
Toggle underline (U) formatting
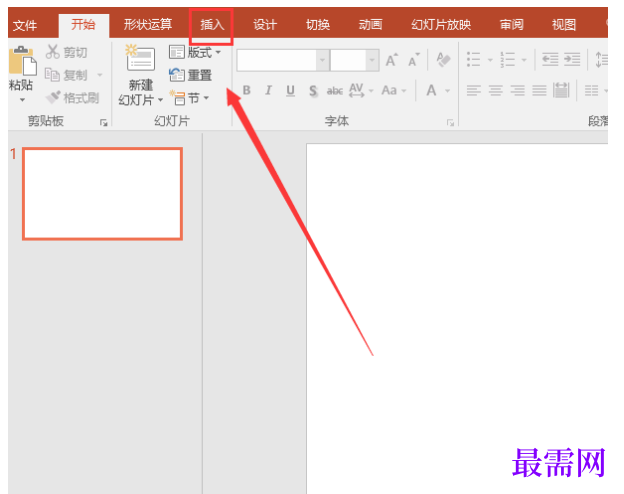291,91
